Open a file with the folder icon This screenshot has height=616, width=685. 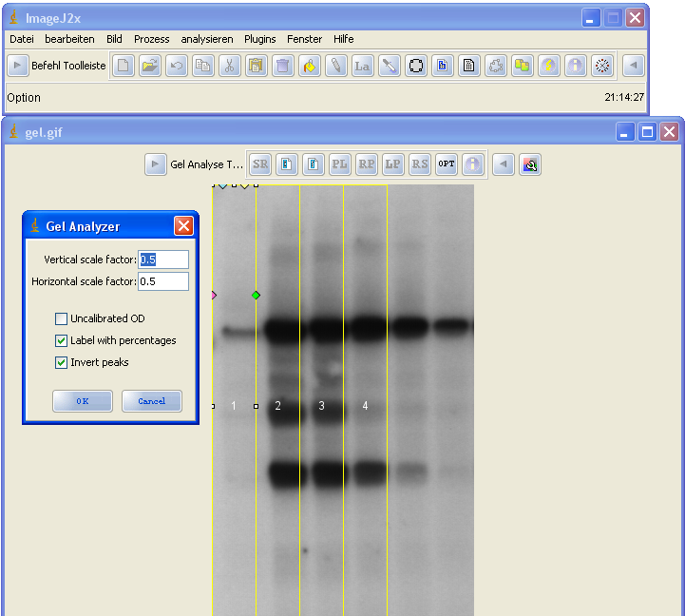click(150, 66)
